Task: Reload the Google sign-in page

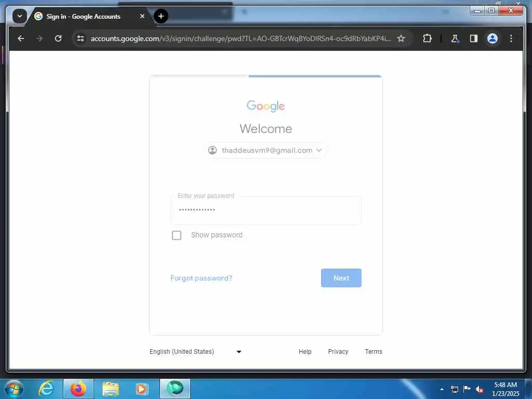Action: point(58,38)
